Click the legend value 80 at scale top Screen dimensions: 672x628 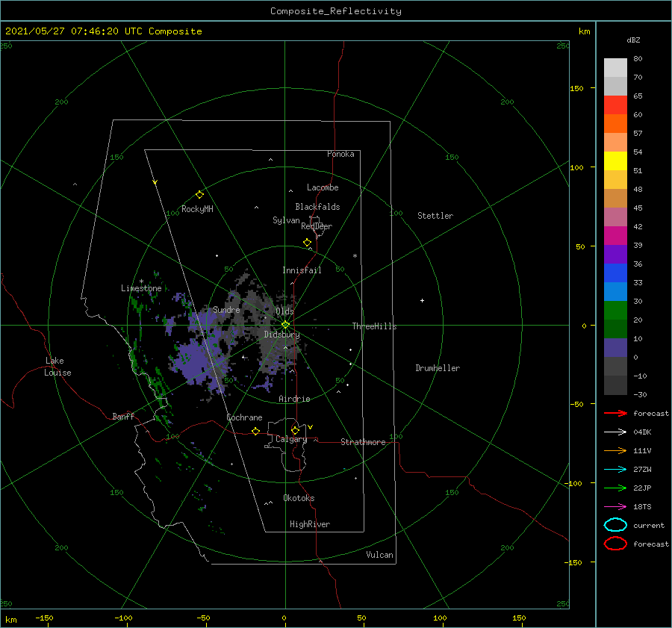pyautogui.click(x=638, y=59)
